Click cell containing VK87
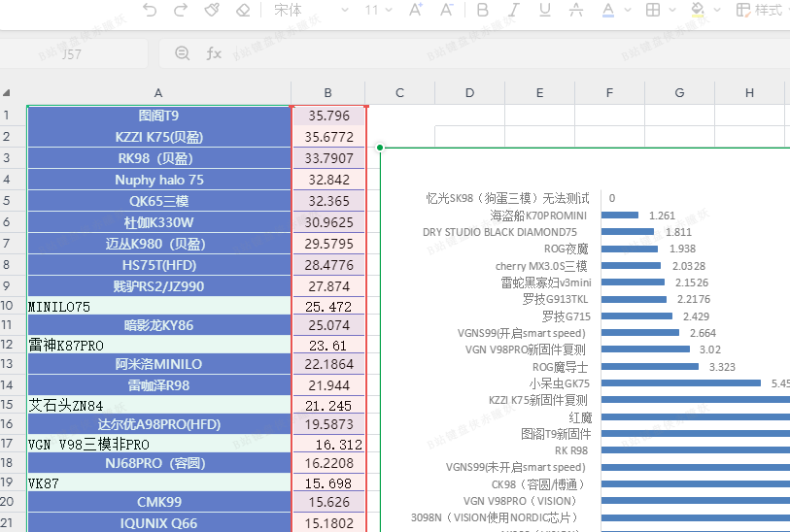Screen dimensions: 790x532 [158, 482]
